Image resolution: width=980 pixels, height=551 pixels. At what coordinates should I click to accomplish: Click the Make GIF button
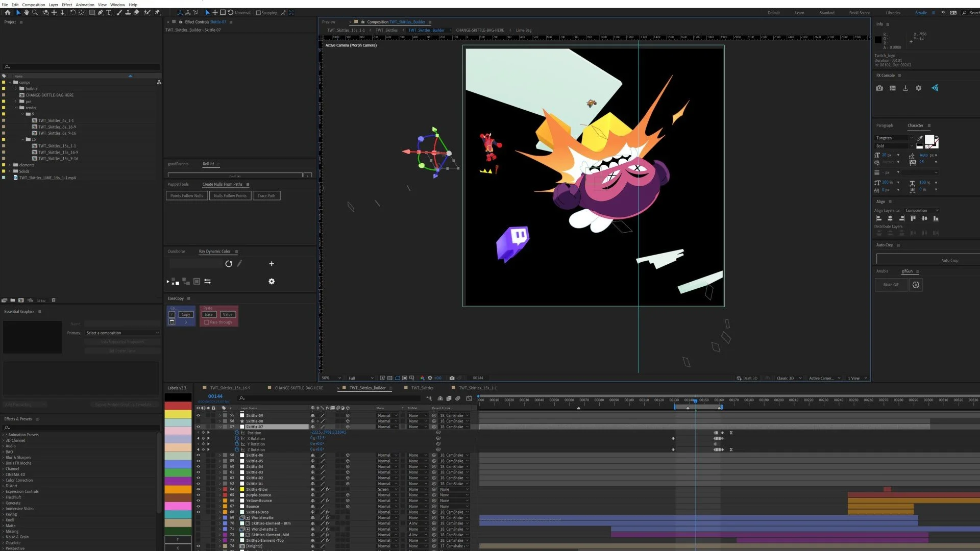pos(891,285)
